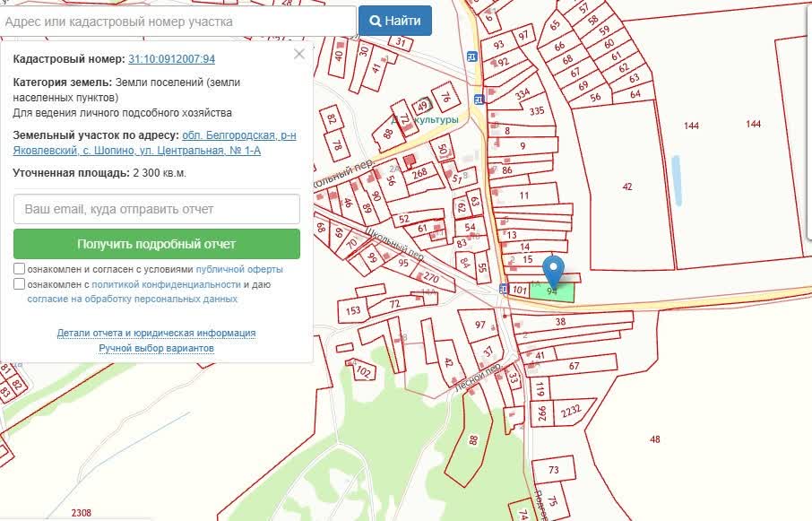Click the red building in parcel 268

coord(410,161)
